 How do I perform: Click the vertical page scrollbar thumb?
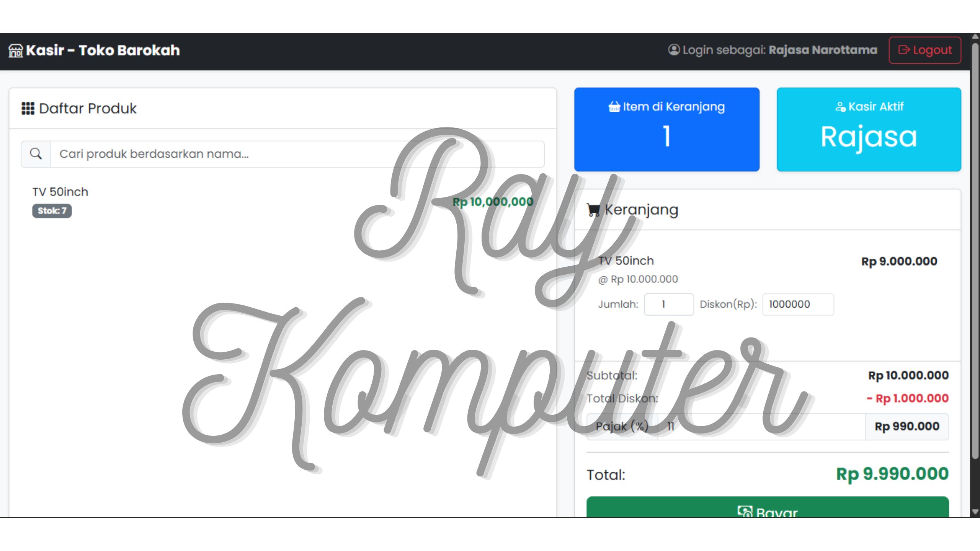coord(975,251)
